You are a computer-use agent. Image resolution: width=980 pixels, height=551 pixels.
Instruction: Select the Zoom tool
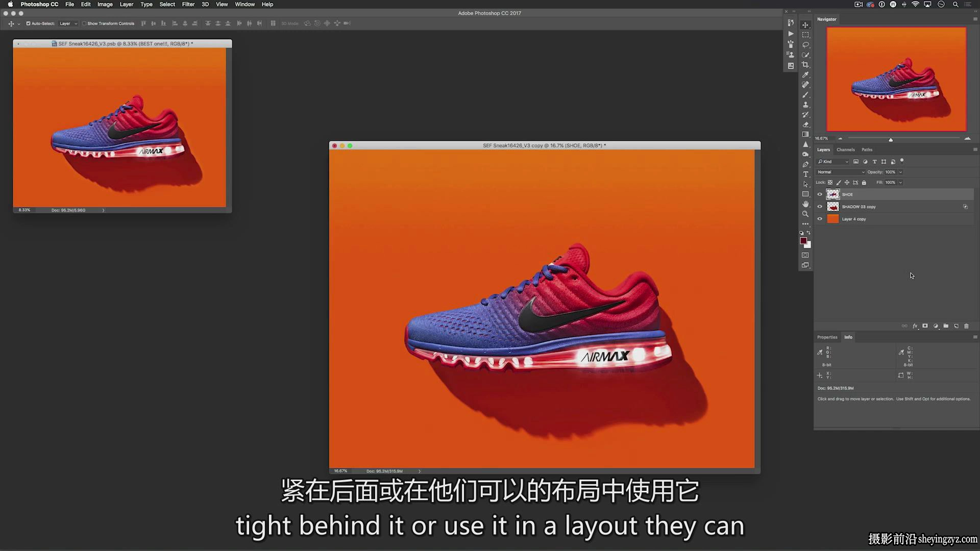click(805, 214)
